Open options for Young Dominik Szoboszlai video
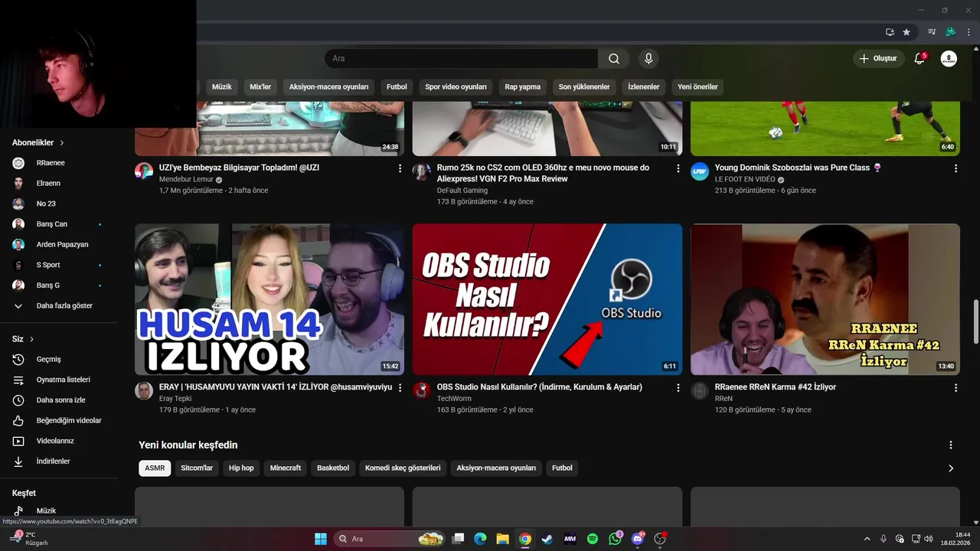Image resolution: width=980 pixels, height=551 pixels. [955, 168]
